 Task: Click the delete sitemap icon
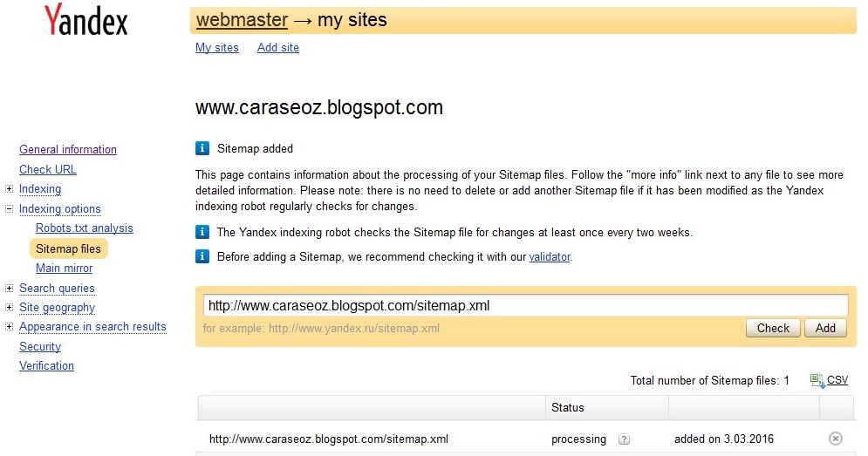tap(835, 439)
